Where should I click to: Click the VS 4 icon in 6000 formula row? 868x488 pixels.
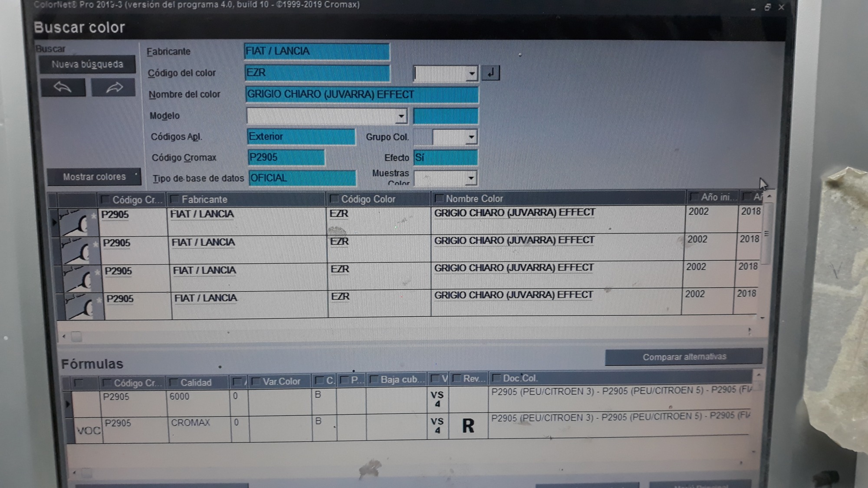(x=437, y=399)
